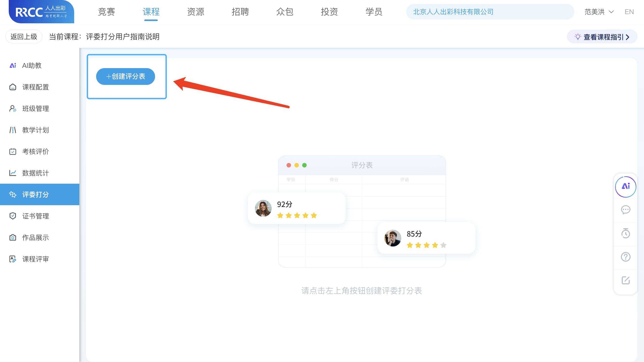Select 数据统计 in the sidebar
The width and height of the screenshot is (644, 362).
[x=39, y=173]
